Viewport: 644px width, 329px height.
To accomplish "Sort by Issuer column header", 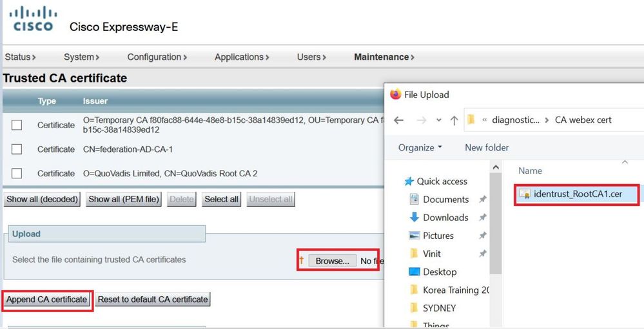I will click(95, 101).
